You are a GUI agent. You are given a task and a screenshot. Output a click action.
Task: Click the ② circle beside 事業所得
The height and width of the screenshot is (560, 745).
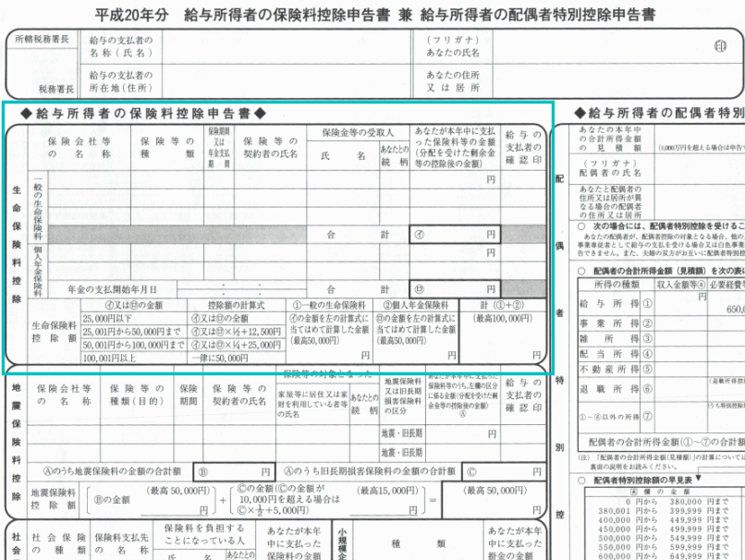(x=646, y=323)
